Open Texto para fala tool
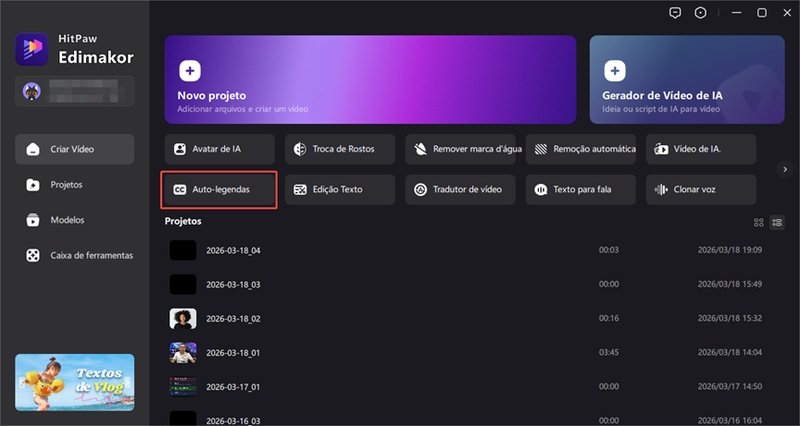Screen dimensions: 800x426 [x=580, y=189]
